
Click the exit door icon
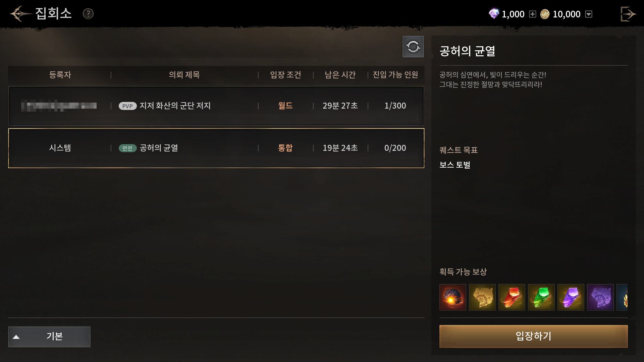(628, 14)
